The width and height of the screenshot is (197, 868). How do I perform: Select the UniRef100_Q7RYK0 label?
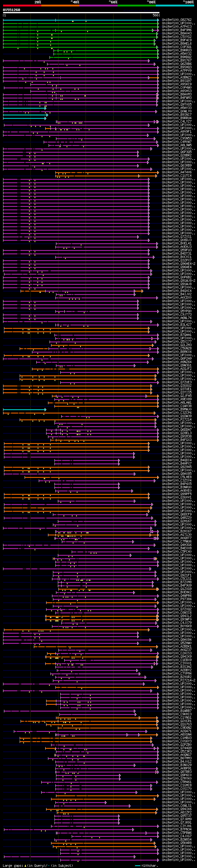coord(177,779)
